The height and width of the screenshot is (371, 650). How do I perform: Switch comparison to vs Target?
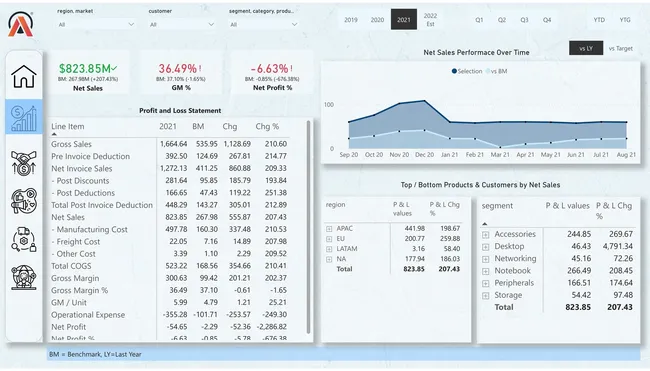click(x=621, y=48)
